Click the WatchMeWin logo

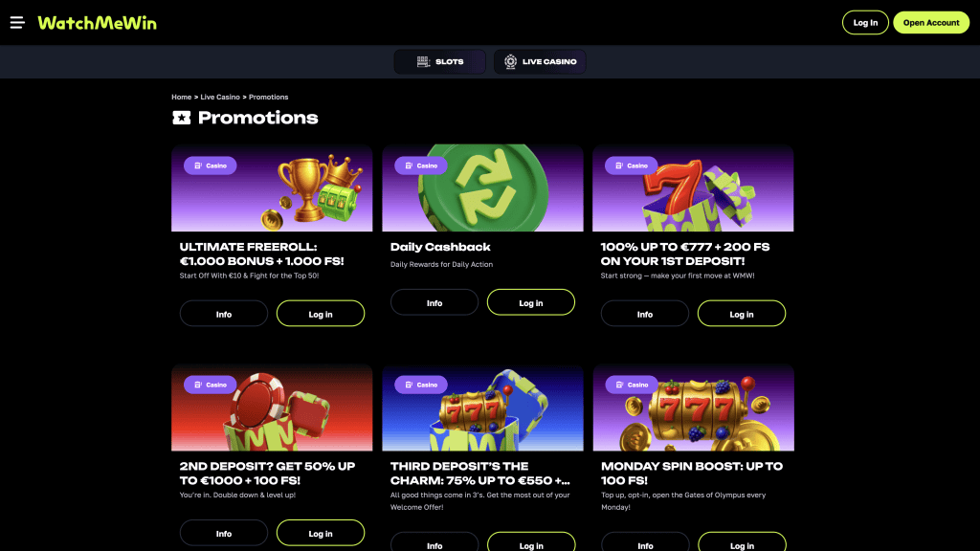(x=97, y=22)
